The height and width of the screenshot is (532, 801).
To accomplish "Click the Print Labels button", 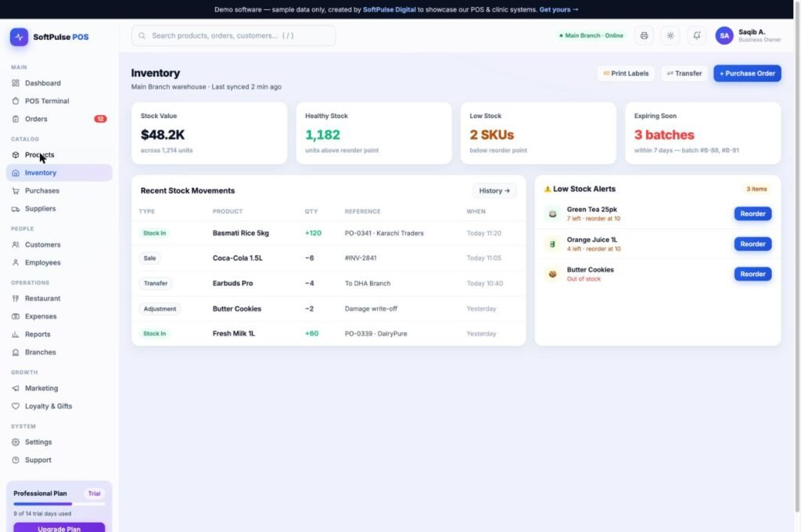I will (x=626, y=74).
